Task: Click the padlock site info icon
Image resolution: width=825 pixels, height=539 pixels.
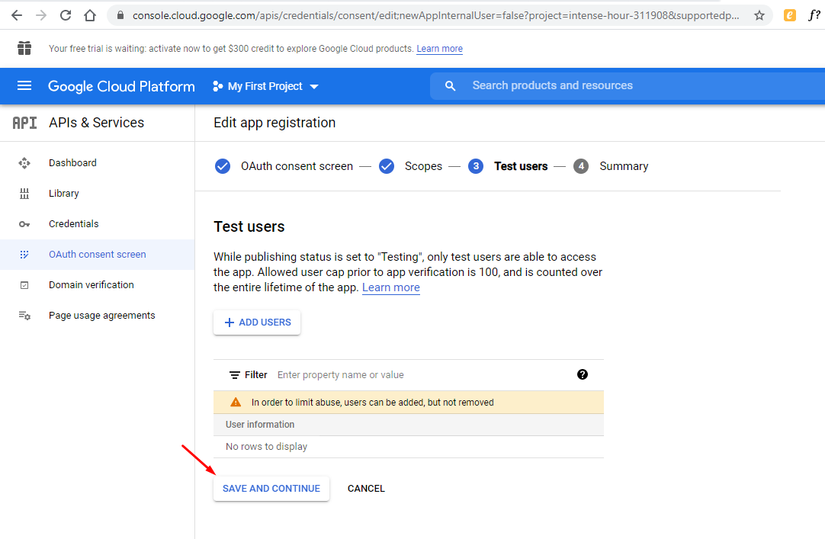Action: [x=120, y=15]
